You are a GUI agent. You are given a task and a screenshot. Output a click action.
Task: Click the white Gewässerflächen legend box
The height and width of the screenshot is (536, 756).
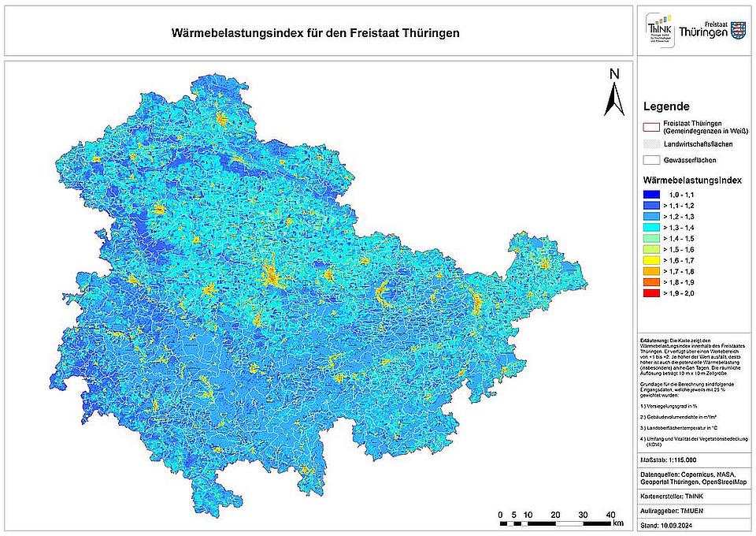pos(651,160)
